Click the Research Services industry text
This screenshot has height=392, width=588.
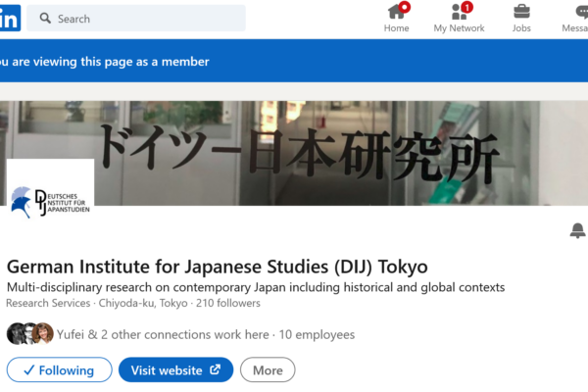point(48,303)
